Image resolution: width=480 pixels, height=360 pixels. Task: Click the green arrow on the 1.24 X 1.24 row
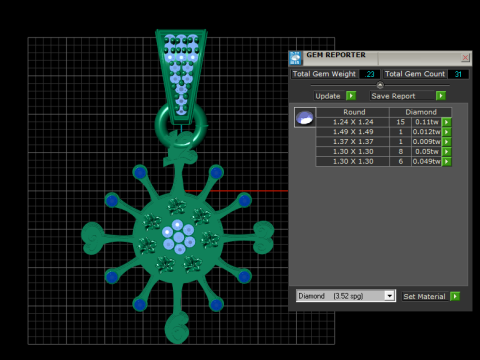point(447,122)
